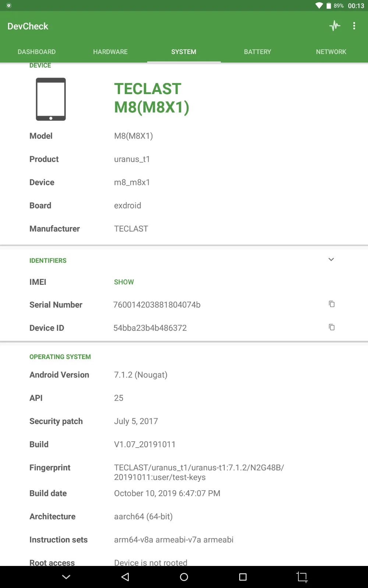Open recent apps square button

(243, 577)
